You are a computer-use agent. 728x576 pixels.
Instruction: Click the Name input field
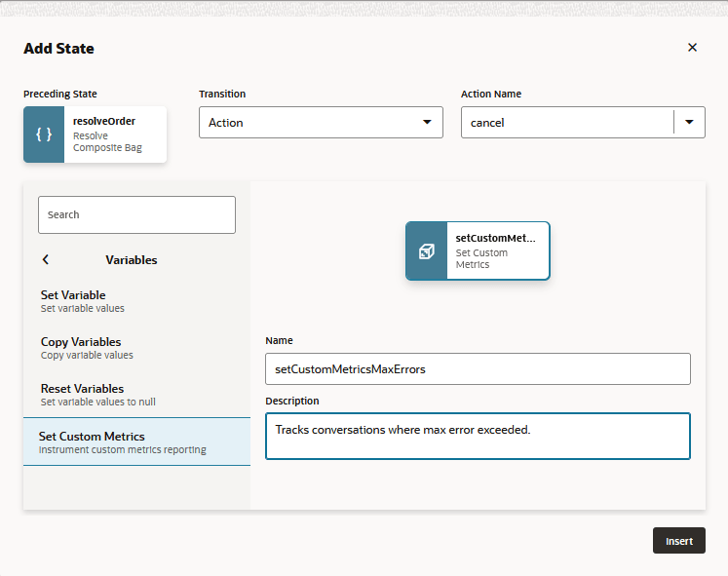pos(478,369)
